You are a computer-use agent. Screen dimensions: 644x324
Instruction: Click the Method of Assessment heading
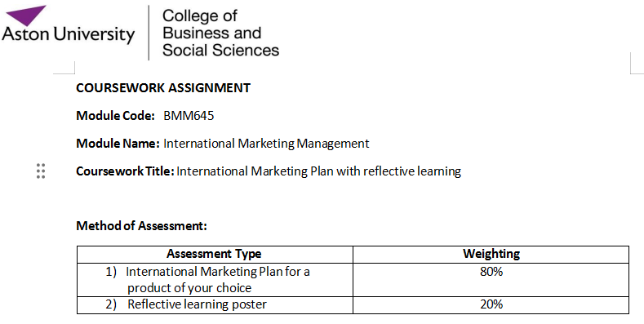pos(141,226)
